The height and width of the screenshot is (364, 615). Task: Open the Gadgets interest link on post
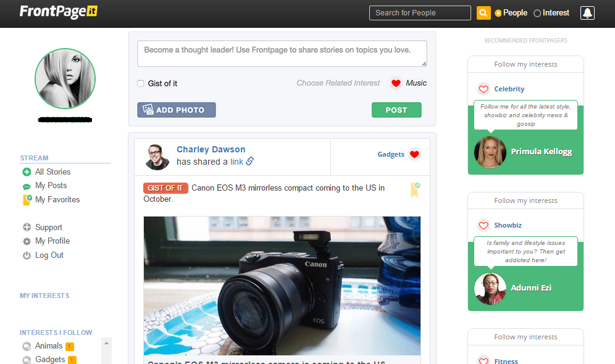391,154
